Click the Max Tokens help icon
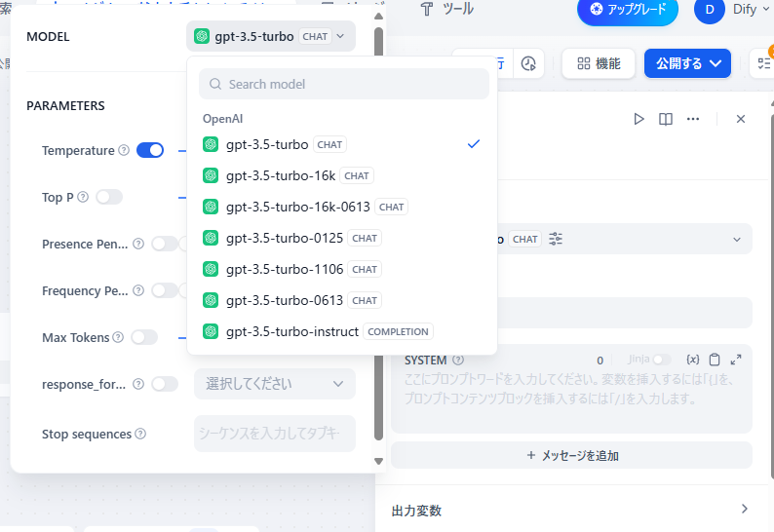 (x=118, y=337)
